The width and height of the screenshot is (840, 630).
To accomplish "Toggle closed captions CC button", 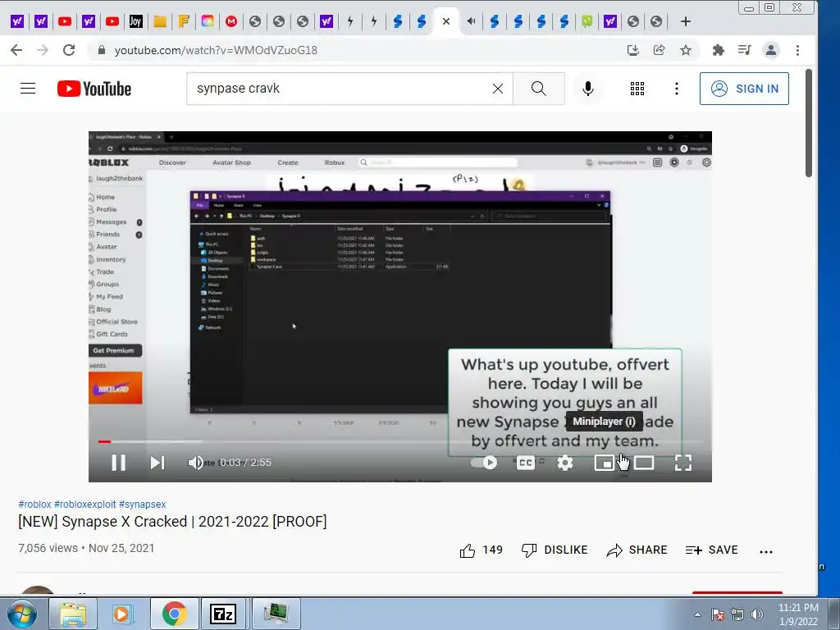I will 526,463.
